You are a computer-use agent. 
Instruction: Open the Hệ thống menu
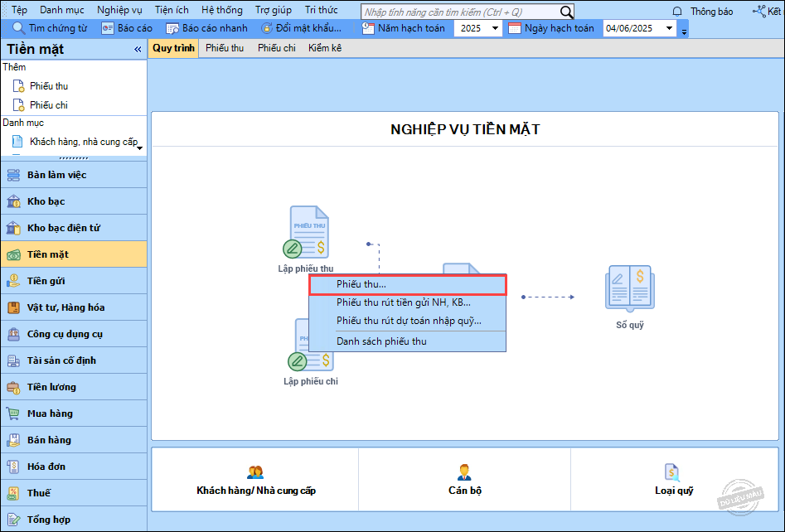222,10
